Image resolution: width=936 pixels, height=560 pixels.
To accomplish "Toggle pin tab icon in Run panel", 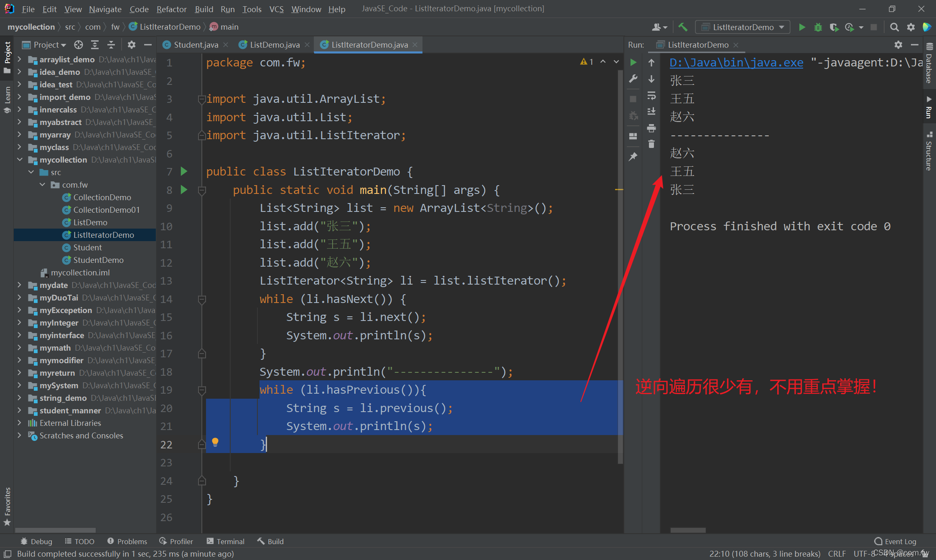I will pyautogui.click(x=633, y=156).
